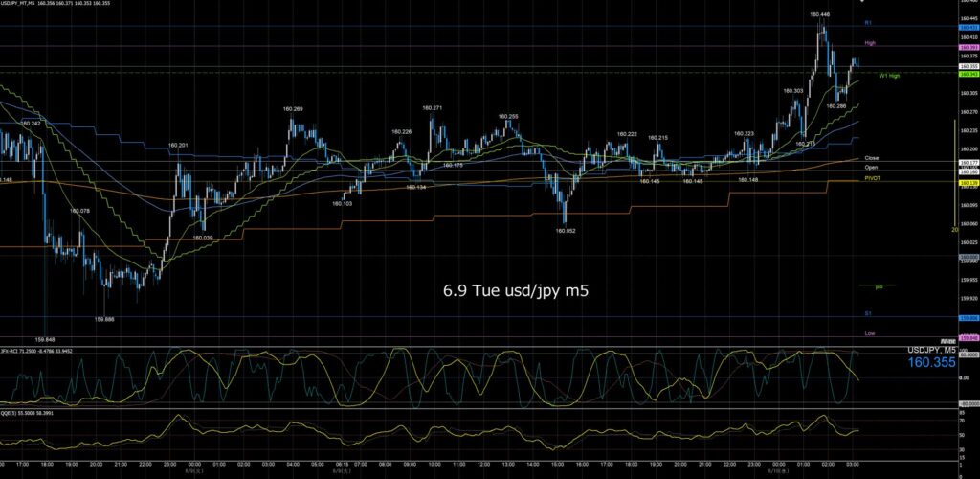This screenshot has width=980, height=479.
Task: Select the green PP level label
Action: pos(879,287)
